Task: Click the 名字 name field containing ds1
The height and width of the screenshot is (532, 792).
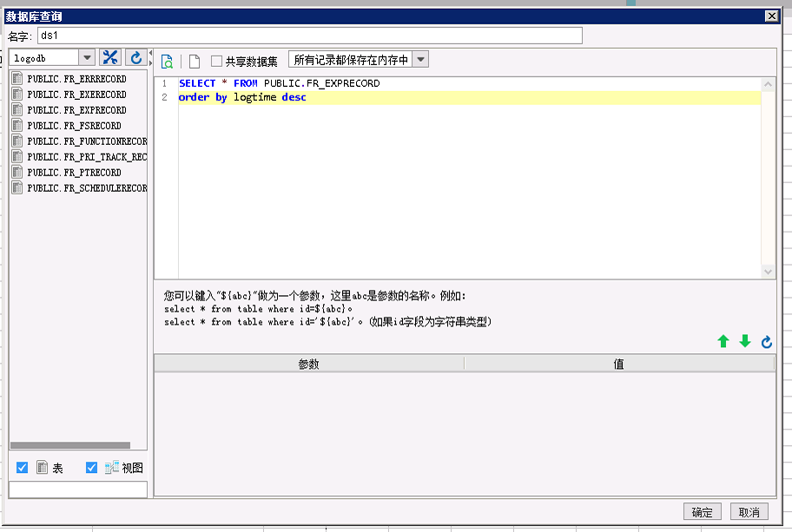Action: 310,36
